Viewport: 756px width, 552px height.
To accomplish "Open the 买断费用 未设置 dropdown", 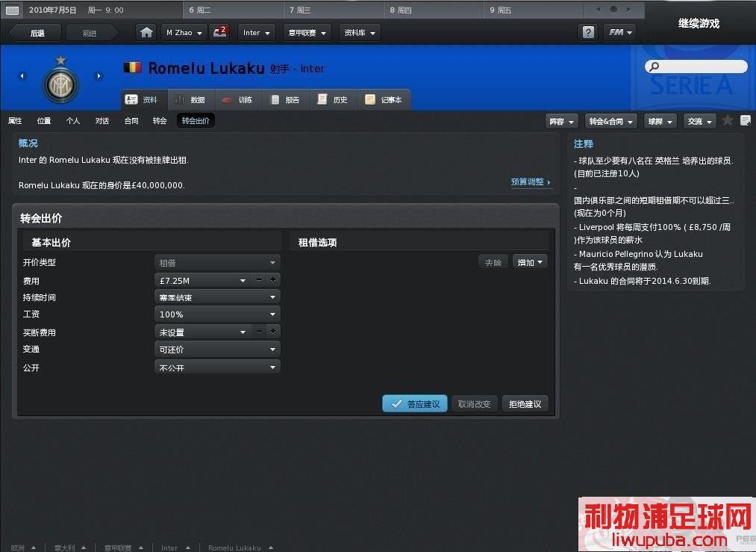I will [x=202, y=332].
